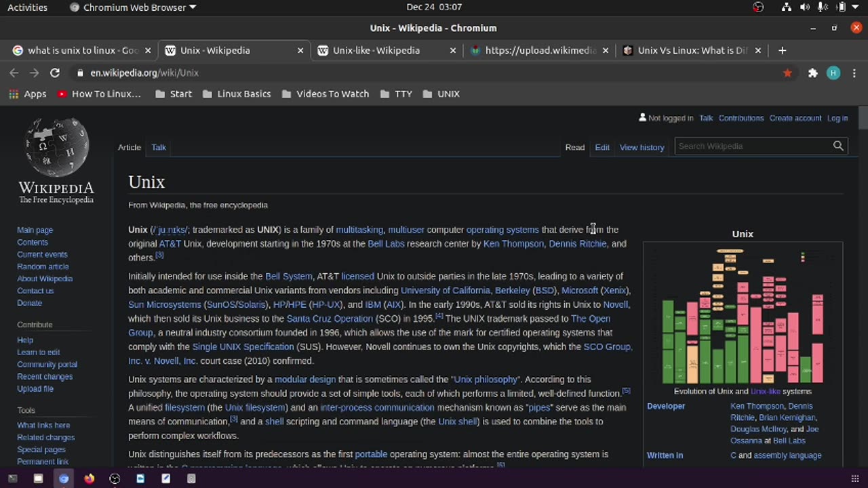
Task: Click the Wikipedia globe logo
Action: [x=56, y=146]
